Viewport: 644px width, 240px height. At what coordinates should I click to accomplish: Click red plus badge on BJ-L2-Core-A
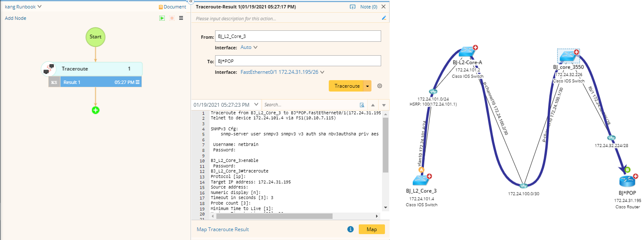(475, 48)
